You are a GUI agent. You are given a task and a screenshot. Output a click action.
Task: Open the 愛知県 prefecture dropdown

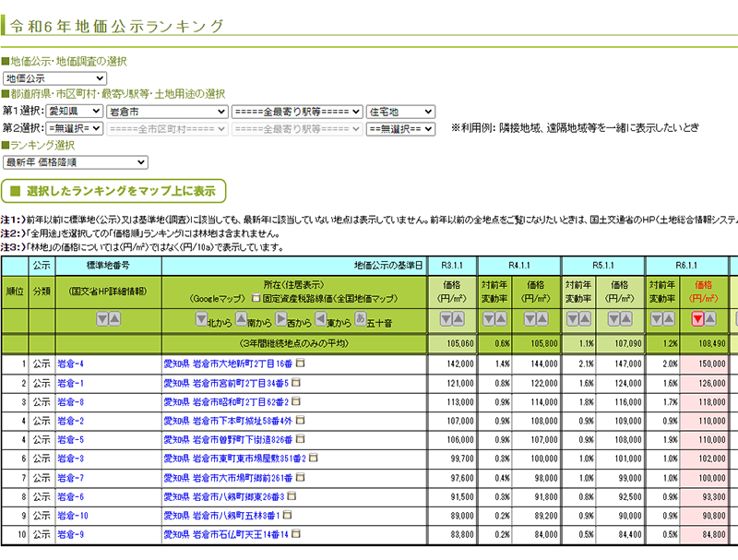pyautogui.click(x=75, y=112)
